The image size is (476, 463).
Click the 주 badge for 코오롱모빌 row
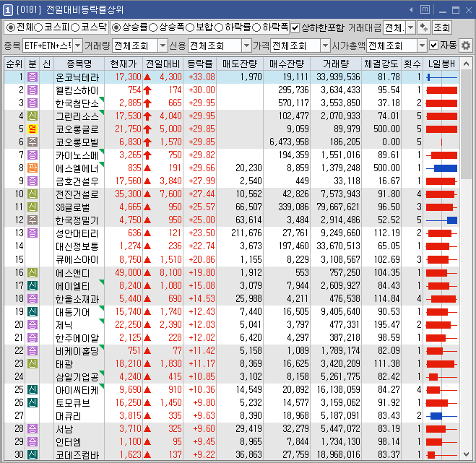coord(33,142)
